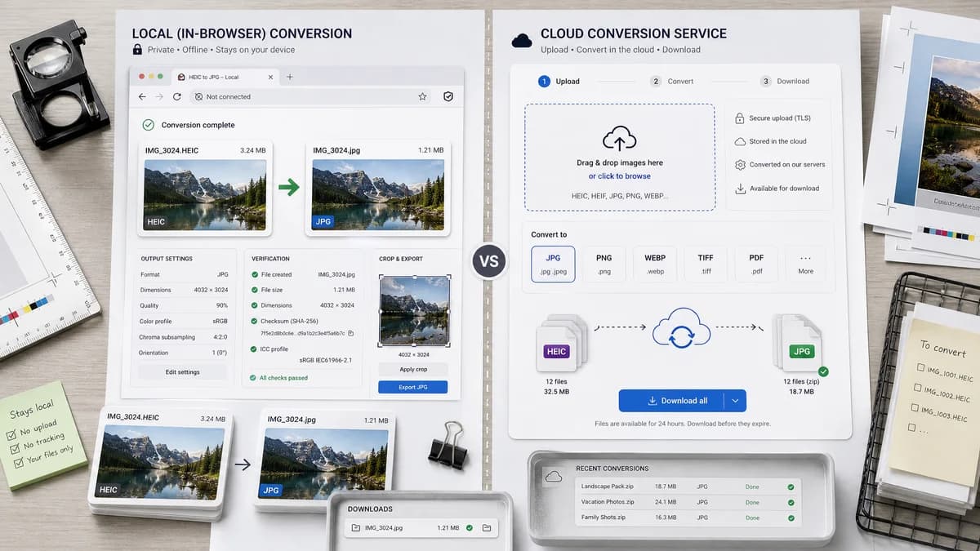The width and height of the screenshot is (980, 551).
Task: Click the sync cloud icon between file stacks
Action: point(681,328)
